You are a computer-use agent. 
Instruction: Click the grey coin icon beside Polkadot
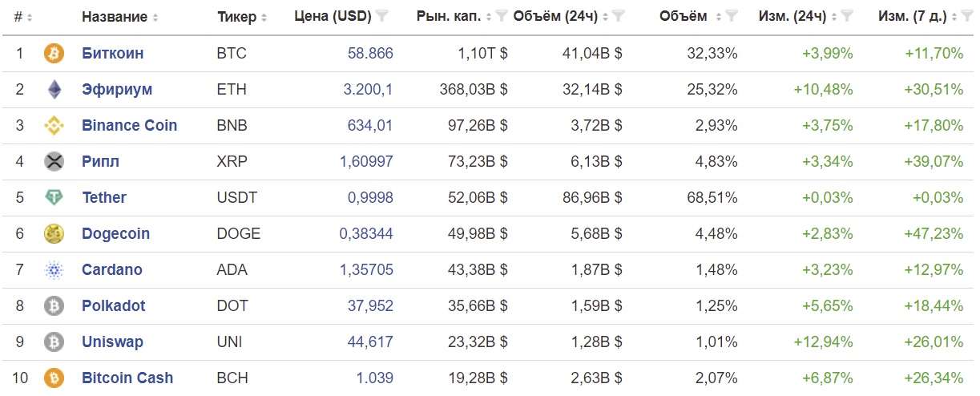[54, 306]
